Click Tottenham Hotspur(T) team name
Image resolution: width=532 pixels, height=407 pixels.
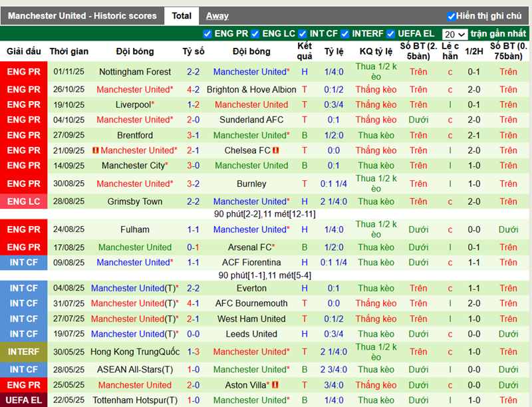point(135,400)
